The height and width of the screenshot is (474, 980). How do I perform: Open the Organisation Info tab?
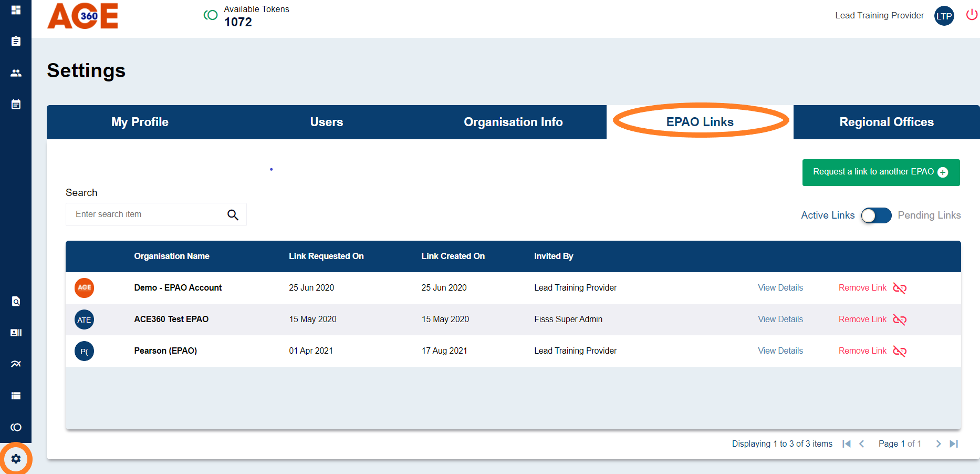pos(513,122)
